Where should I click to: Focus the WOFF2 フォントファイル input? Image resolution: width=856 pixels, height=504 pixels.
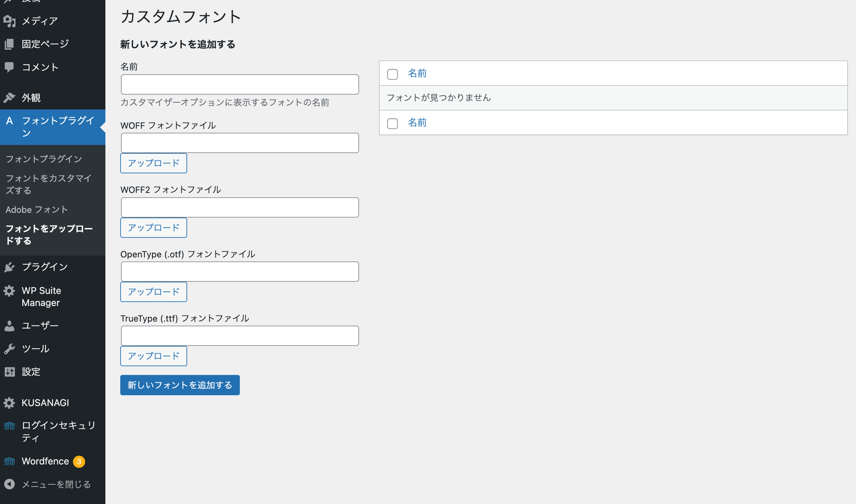tap(240, 207)
